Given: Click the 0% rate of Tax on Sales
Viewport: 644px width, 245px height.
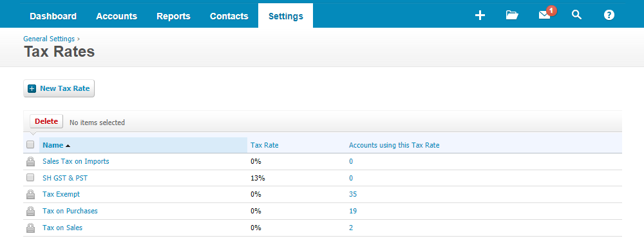Looking at the screenshot, I should point(256,228).
